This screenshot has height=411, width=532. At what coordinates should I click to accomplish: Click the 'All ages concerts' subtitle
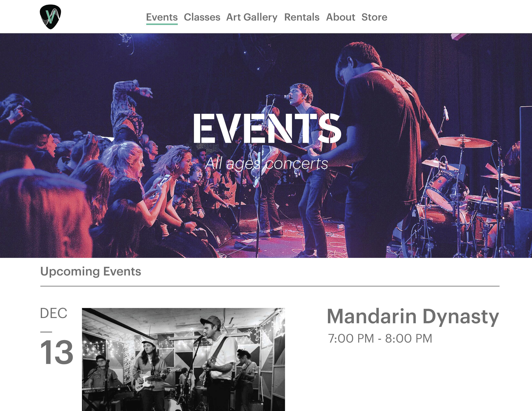click(266, 164)
